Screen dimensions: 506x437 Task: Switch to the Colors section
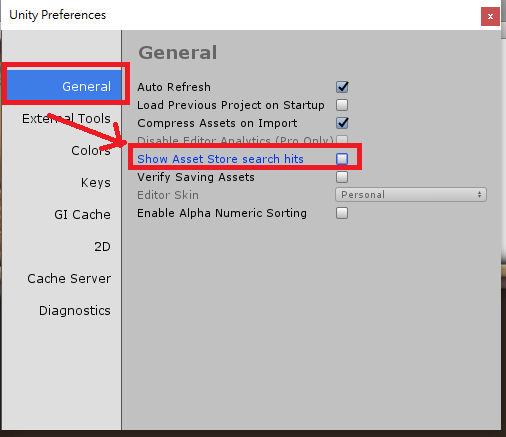point(91,150)
